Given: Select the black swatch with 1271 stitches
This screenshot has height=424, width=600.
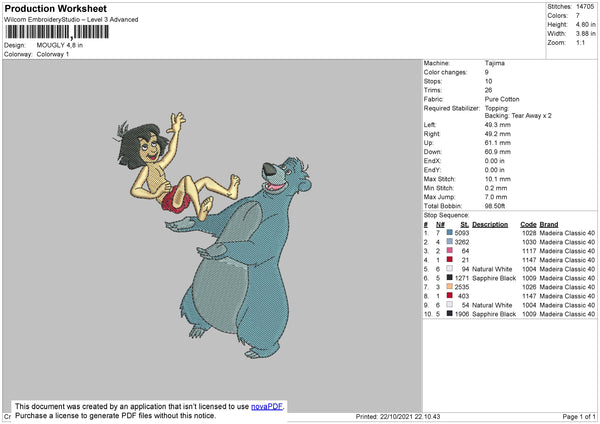Looking at the screenshot, I should point(450,278).
